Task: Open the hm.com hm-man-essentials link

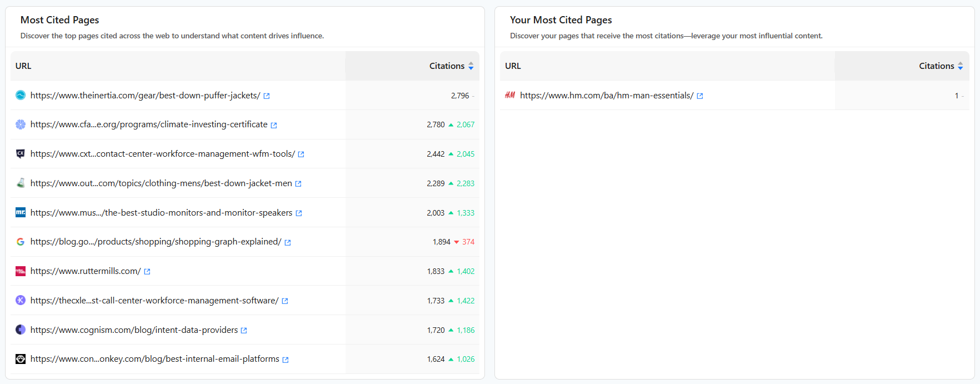Action: [x=607, y=96]
